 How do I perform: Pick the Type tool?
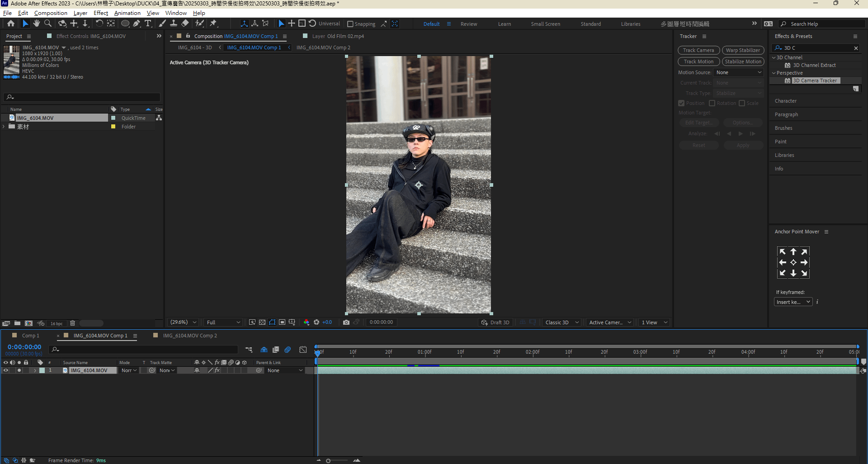[148, 24]
